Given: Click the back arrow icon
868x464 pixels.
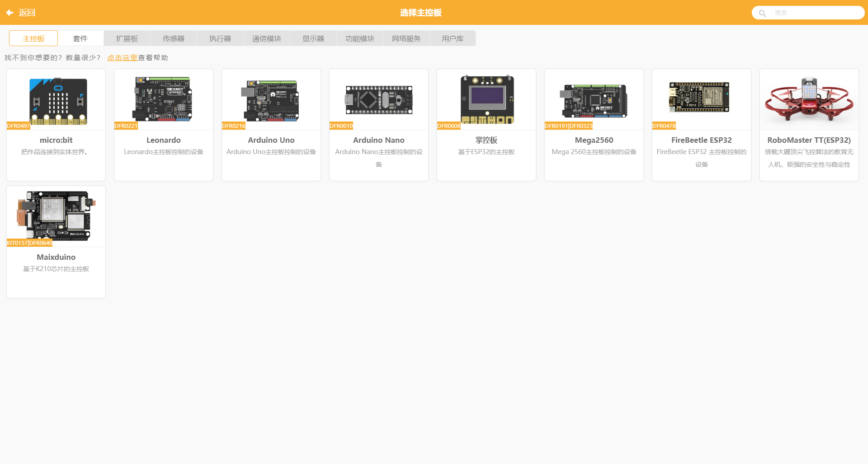Looking at the screenshot, I should 9,13.
